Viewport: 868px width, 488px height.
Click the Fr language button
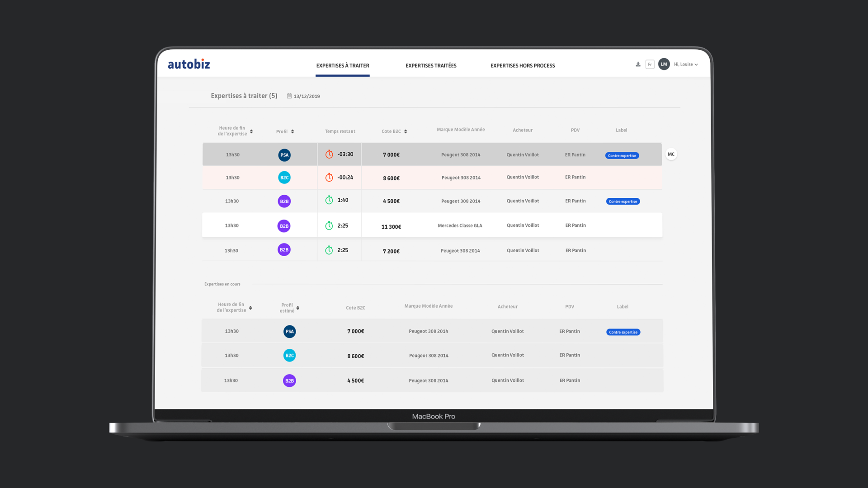(650, 64)
